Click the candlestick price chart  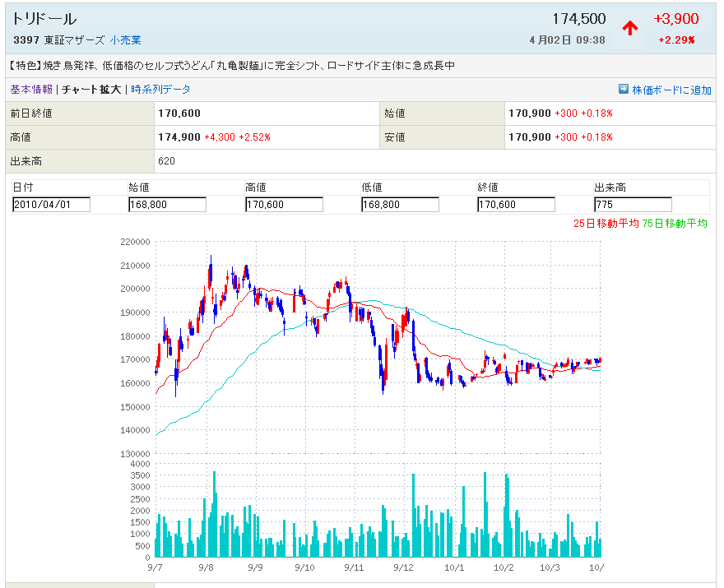click(378, 345)
